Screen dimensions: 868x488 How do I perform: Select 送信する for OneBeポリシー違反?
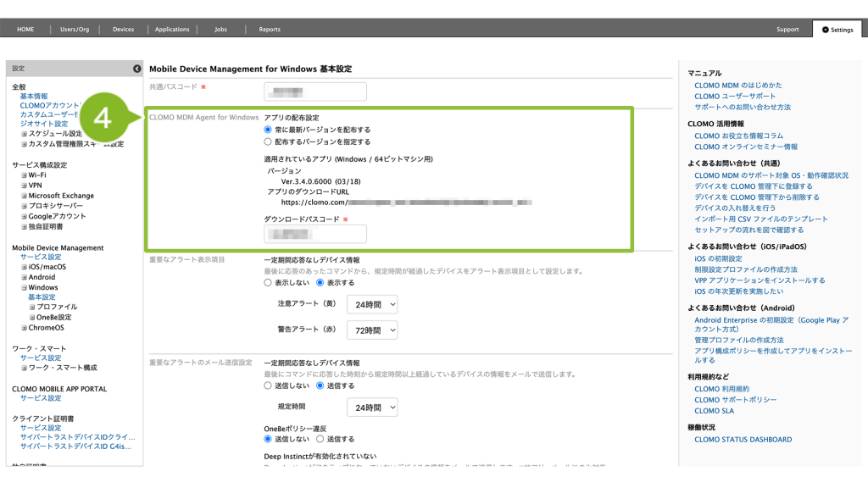320,440
